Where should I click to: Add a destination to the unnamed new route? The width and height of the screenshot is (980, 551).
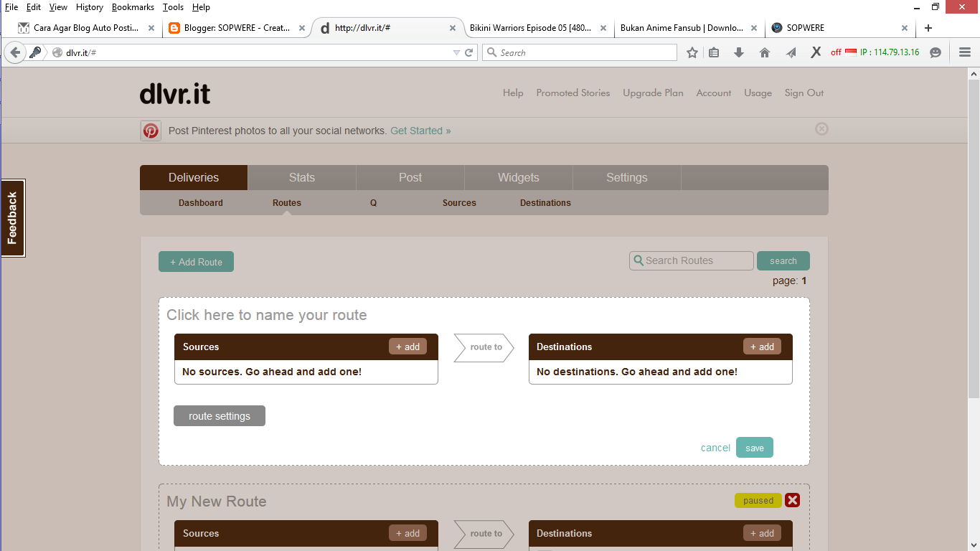762,347
